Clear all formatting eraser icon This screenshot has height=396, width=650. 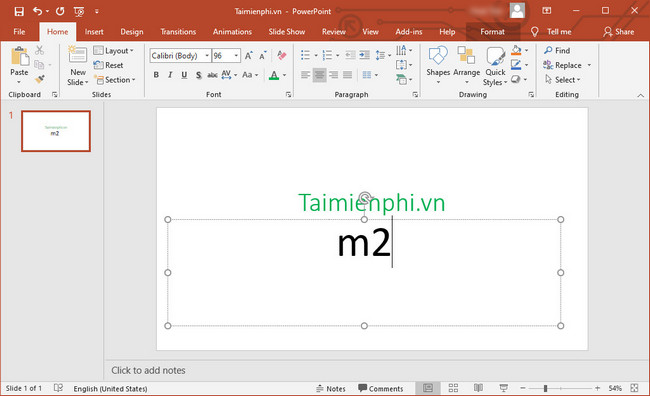click(282, 55)
